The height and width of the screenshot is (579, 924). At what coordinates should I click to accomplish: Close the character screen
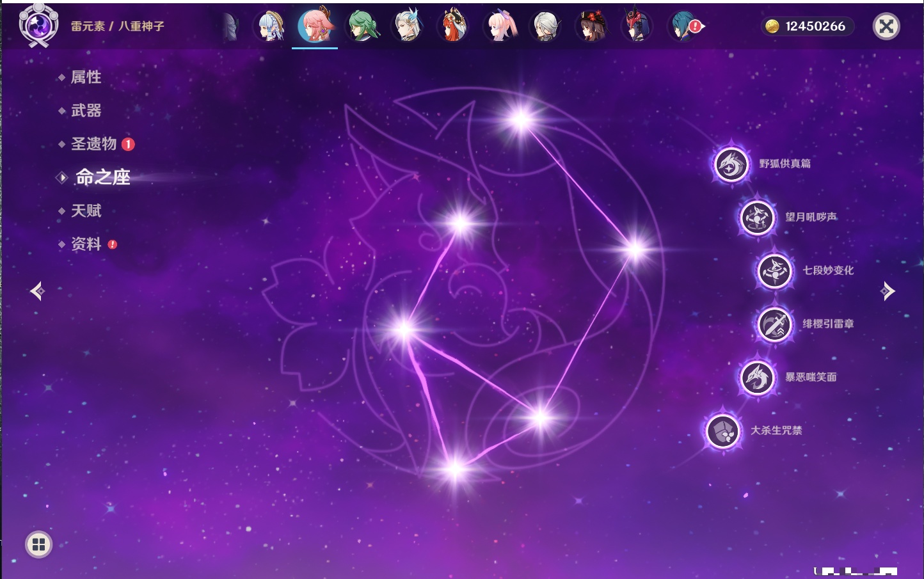pyautogui.click(x=886, y=26)
